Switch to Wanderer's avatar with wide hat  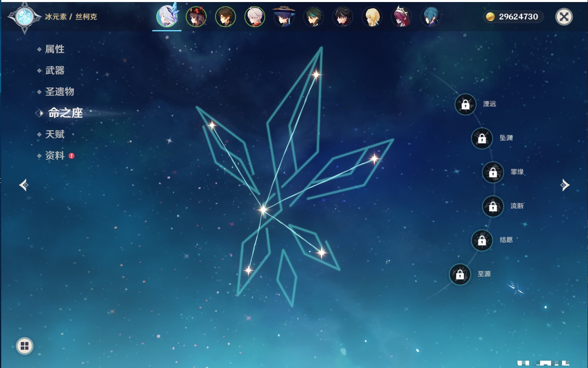click(284, 17)
